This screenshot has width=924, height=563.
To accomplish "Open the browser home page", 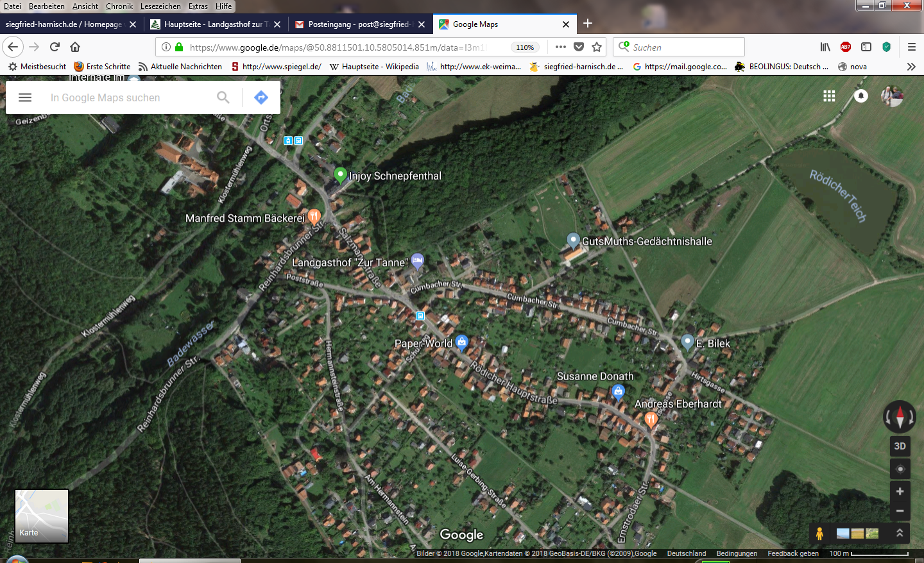I will 75,47.
